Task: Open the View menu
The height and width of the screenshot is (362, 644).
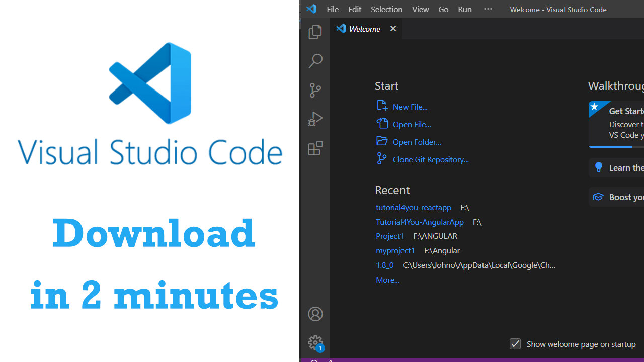Action: (x=421, y=9)
